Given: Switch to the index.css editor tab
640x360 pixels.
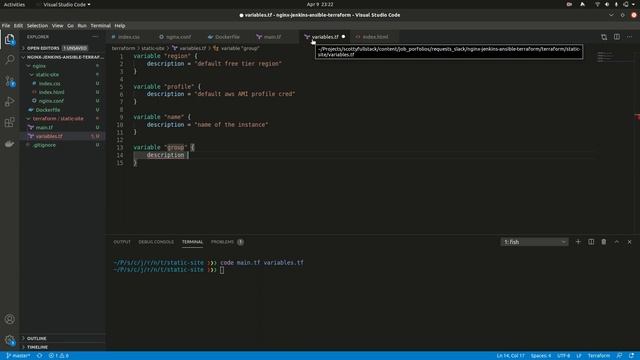Looking at the screenshot, I should click(129, 37).
